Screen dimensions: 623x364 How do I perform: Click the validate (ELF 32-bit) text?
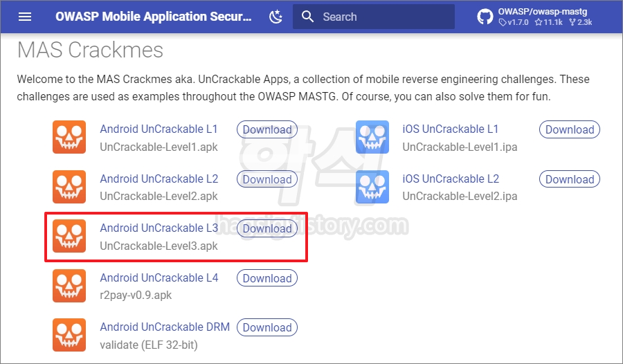point(149,345)
